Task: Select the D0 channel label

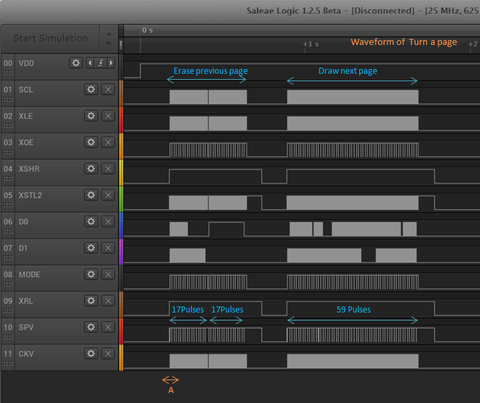Action: (23, 222)
